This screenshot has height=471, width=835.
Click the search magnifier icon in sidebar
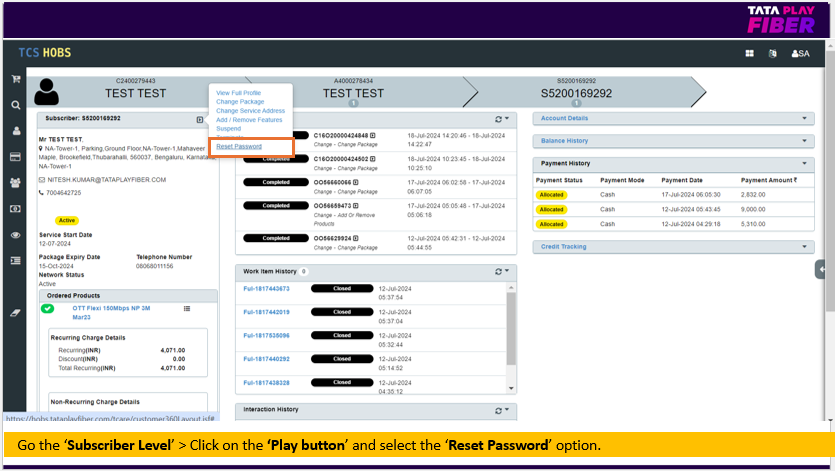(x=16, y=105)
